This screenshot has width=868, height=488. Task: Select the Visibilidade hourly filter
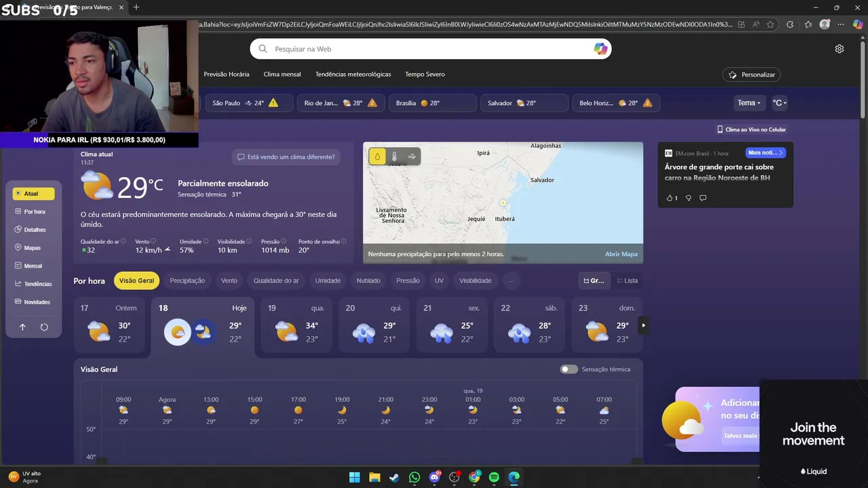(x=475, y=281)
